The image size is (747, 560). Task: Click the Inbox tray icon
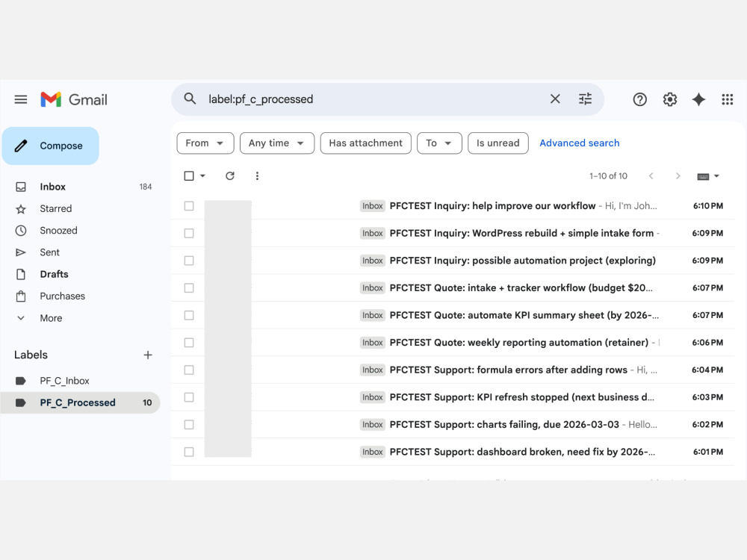click(x=21, y=187)
